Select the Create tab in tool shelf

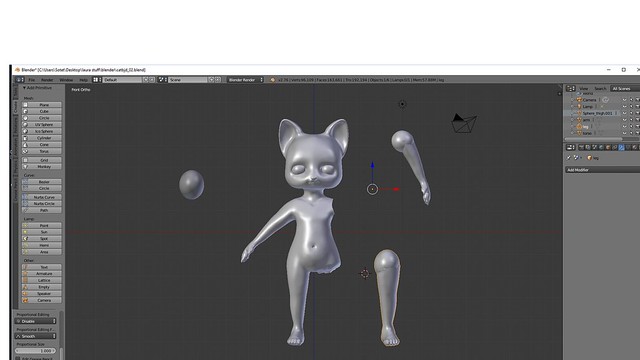click(16, 108)
